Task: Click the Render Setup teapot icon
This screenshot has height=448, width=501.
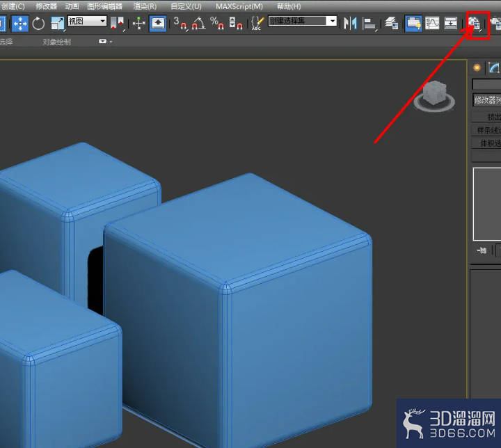Action: pos(495,24)
